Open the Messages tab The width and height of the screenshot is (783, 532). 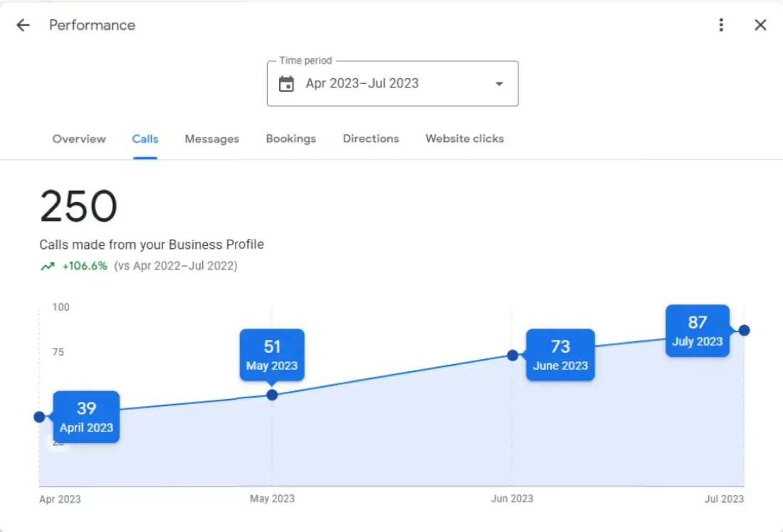tap(211, 139)
